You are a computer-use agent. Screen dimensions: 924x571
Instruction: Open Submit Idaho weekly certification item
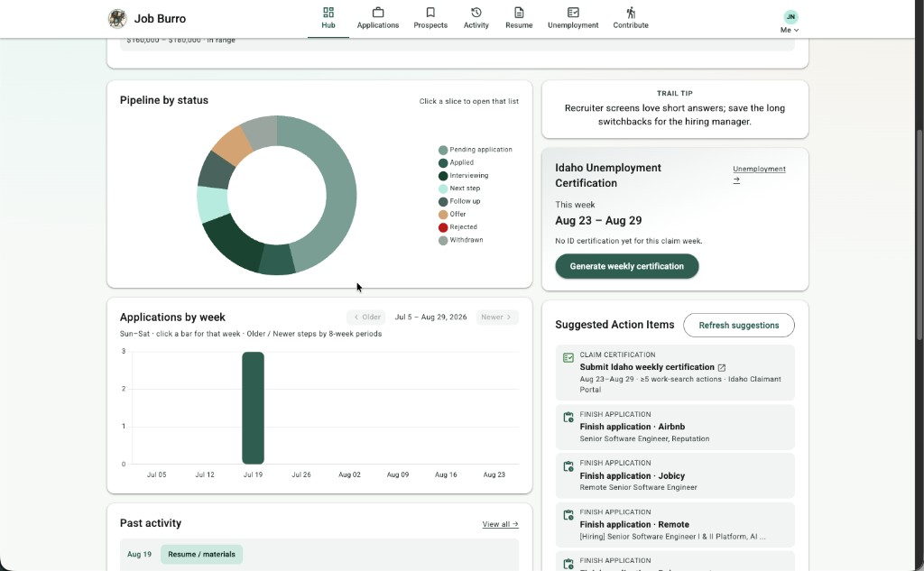point(675,373)
